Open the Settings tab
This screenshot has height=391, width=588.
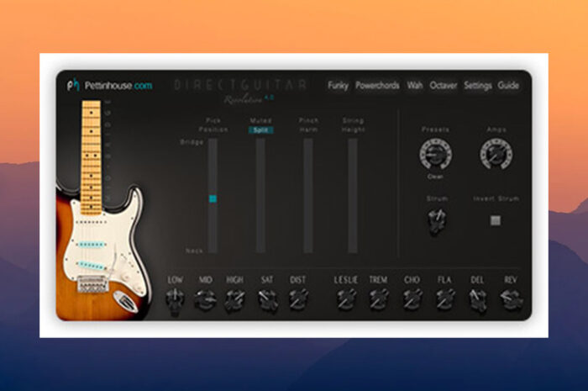pyautogui.click(x=478, y=86)
